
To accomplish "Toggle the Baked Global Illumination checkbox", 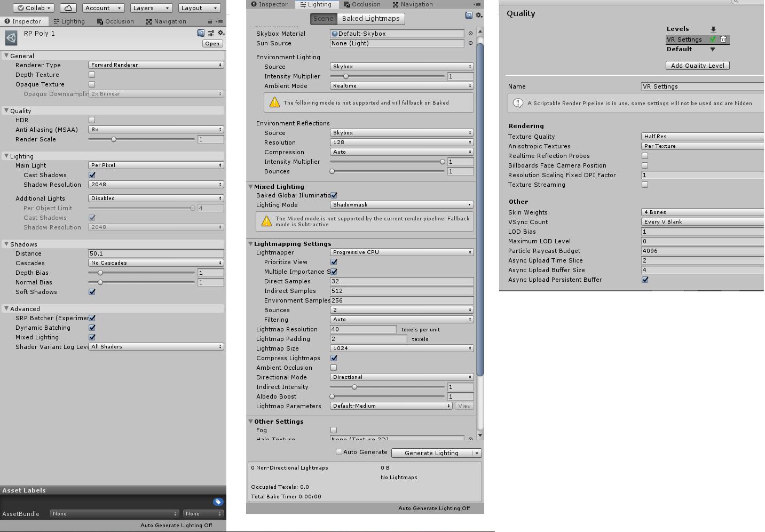I will 334,195.
